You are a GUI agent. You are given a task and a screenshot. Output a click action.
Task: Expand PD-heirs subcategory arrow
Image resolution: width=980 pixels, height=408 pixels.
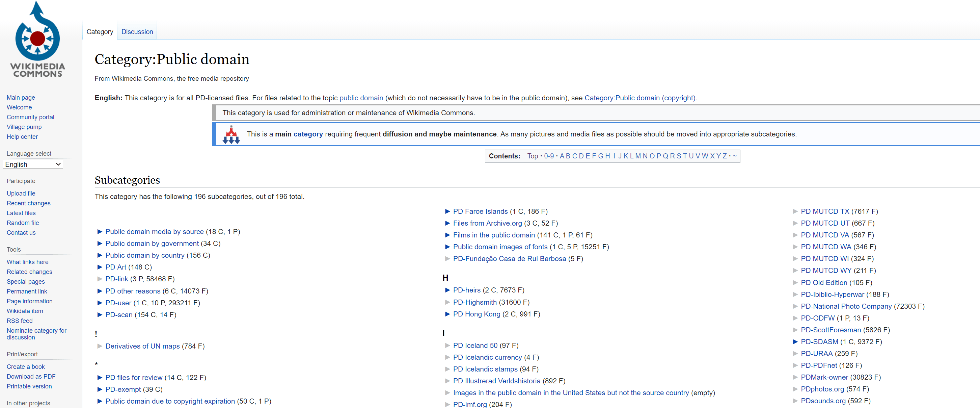447,290
